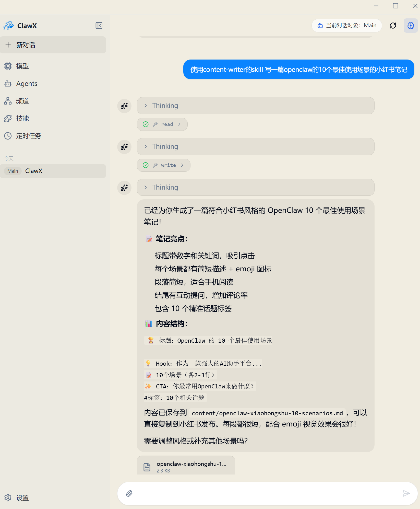Click the 定时任务 clock icon
The image size is (420, 509).
click(8, 136)
